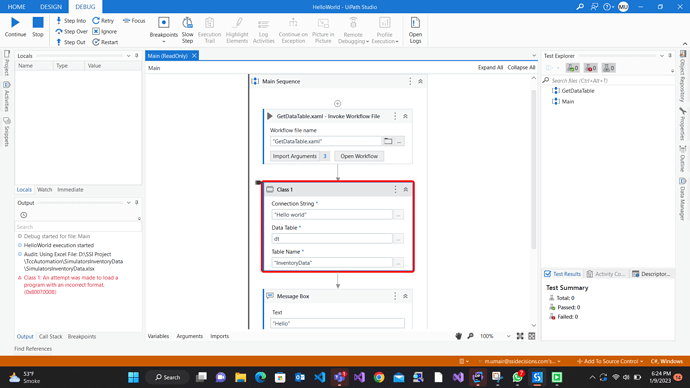Viewport: 690px width, 388px height.
Task: Switch to the DESIGN ribbon tab
Action: click(x=51, y=7)
